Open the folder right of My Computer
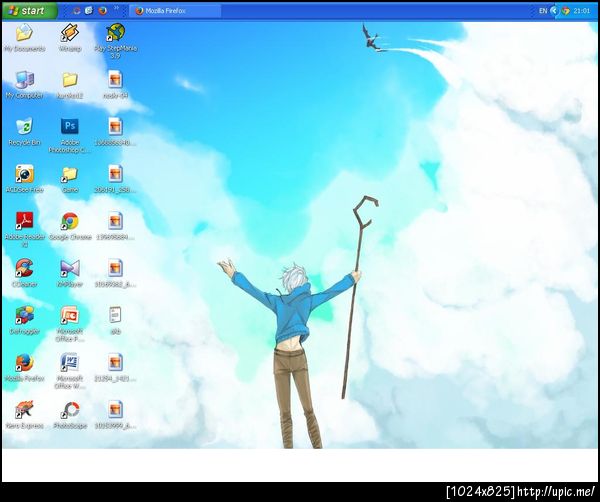Viewport: 600px width, 502px height. click(x=70, y=85)
